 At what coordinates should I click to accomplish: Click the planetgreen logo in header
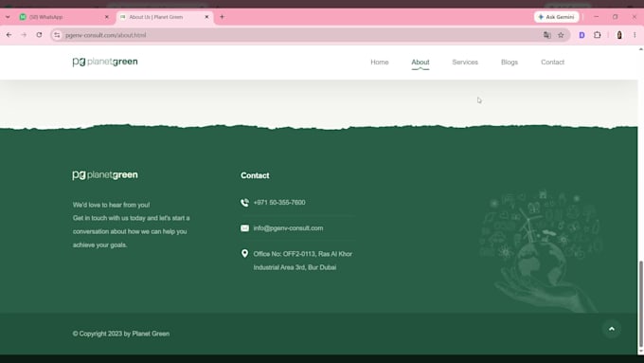click(x=105, y=62)
